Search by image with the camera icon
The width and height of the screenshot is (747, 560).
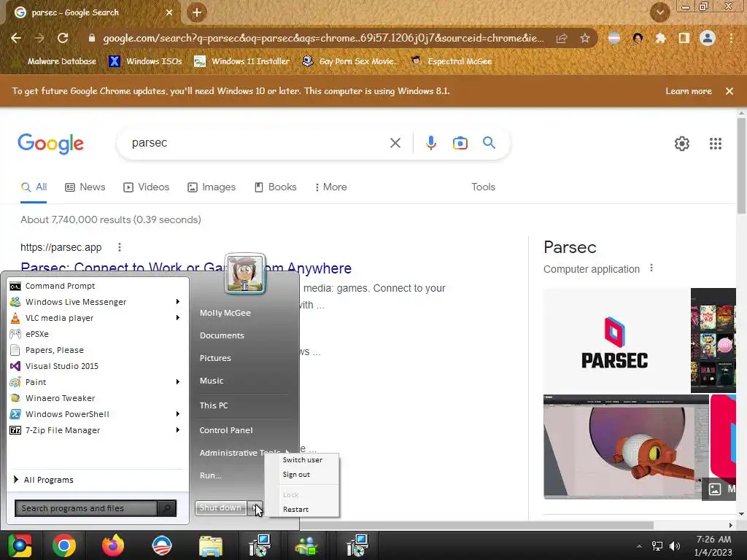460,143
